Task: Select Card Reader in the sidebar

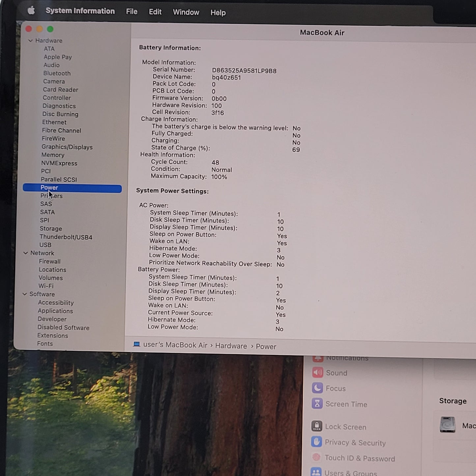Action: click(x=60, y=90)
